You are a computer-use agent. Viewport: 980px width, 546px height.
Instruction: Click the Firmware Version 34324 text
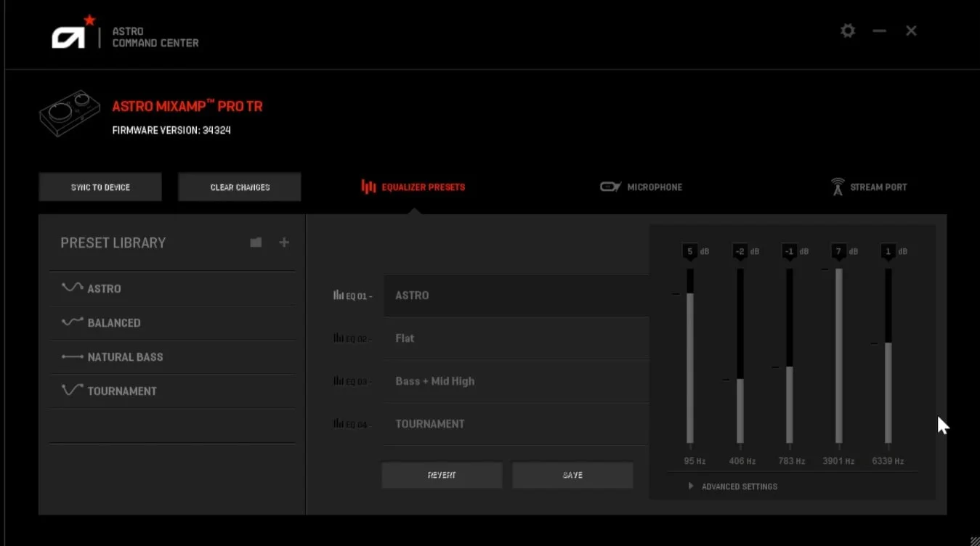point(171,131)
